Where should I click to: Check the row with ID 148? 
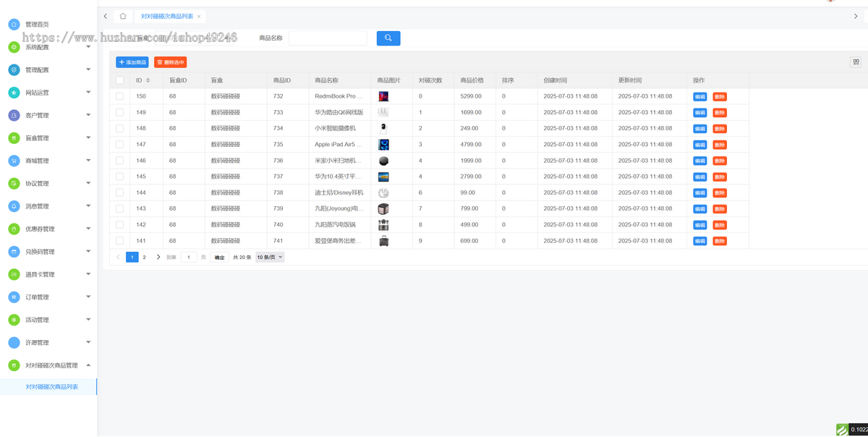119,128
